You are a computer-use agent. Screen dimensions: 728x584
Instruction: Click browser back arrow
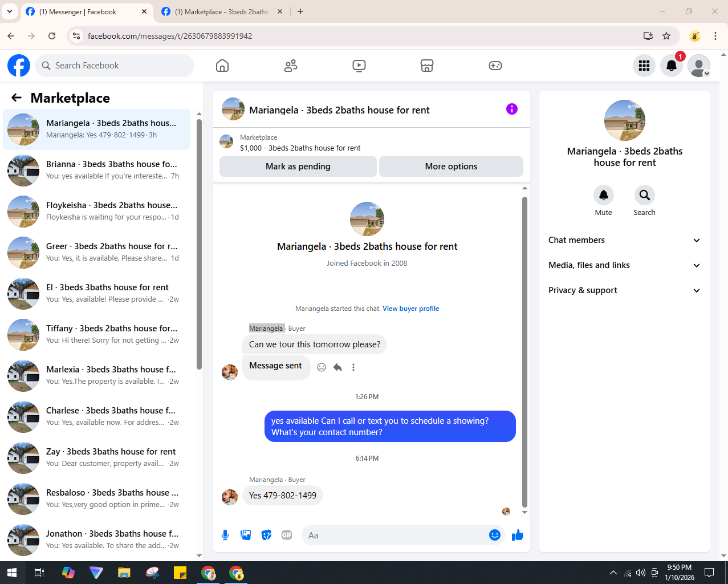click(11, 36)
